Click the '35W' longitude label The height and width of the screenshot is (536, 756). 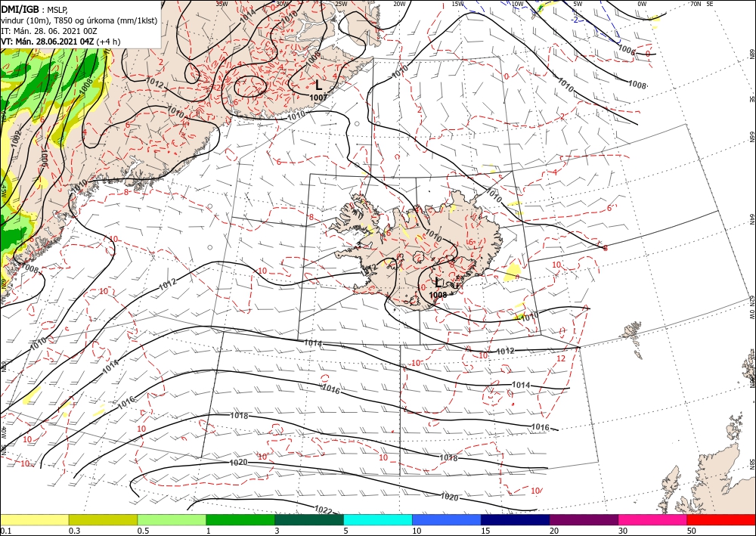222,4
